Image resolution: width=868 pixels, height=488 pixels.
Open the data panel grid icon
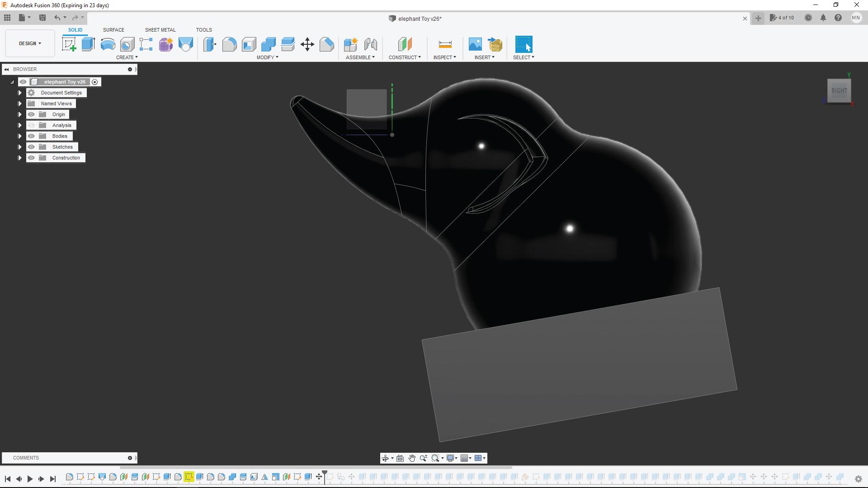click(7, 18)
